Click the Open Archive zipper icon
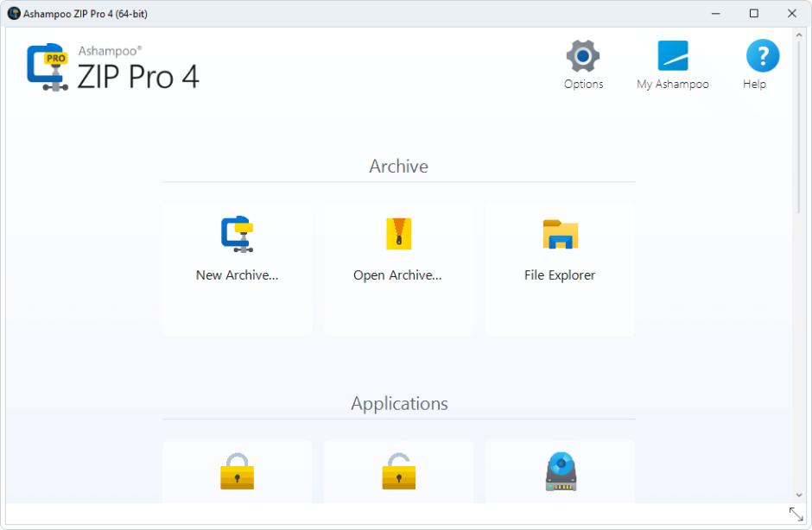 399,234
